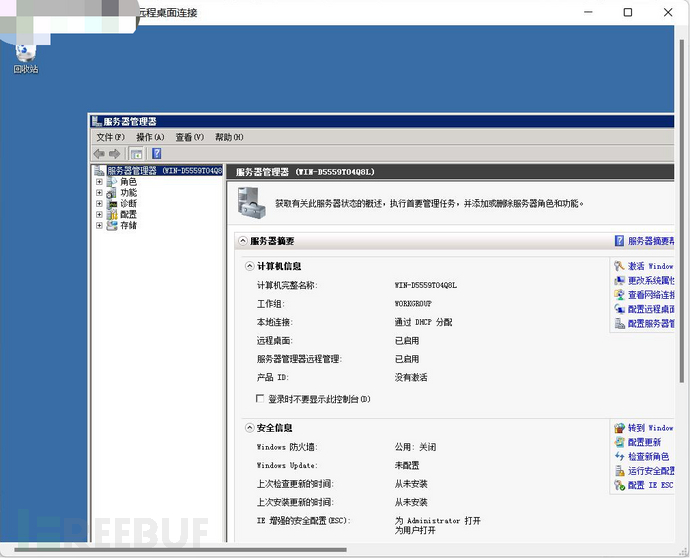Click the 检查新角色 arrows icon
Viewport: 690px width, 558px height.
coord(620,456)
